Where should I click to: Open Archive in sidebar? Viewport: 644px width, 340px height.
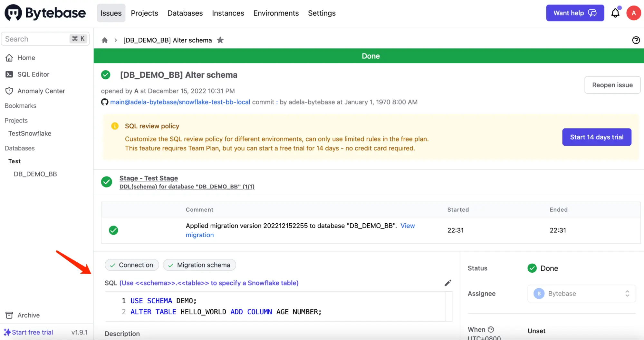(x=28, y=315)
